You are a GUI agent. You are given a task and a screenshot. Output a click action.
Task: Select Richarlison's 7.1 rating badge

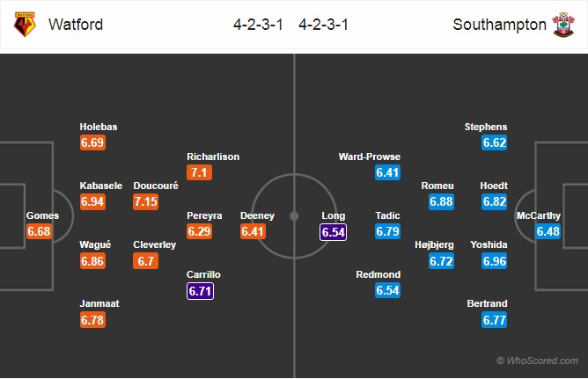pyautogui.click(x=199, y=172)
